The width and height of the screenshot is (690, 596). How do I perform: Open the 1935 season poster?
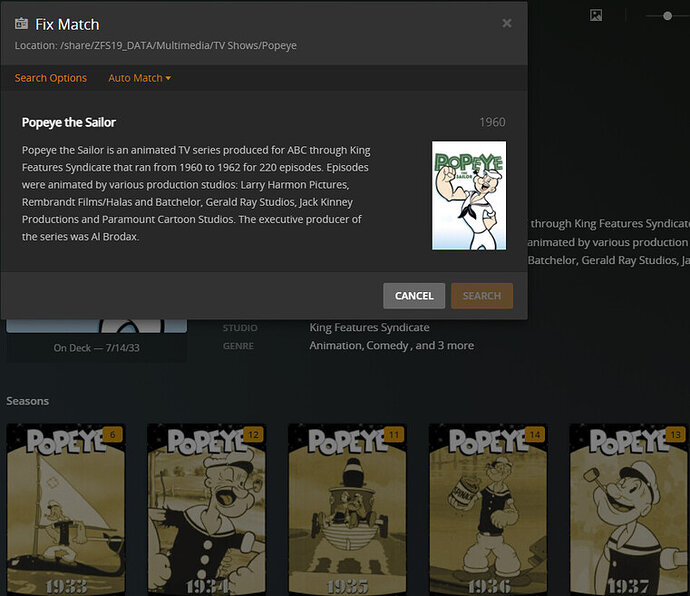point(347,510)
